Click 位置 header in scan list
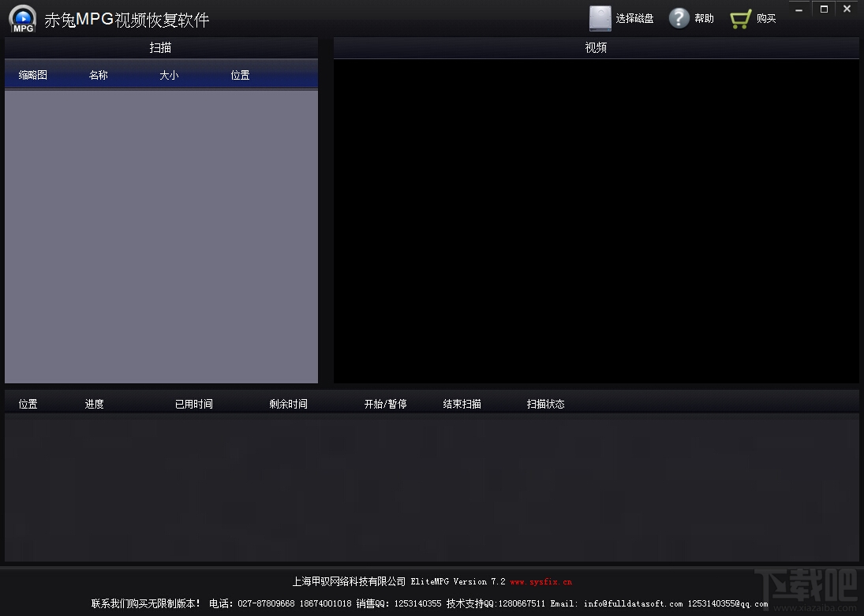864x616 pixels. (x=240, y=75)
